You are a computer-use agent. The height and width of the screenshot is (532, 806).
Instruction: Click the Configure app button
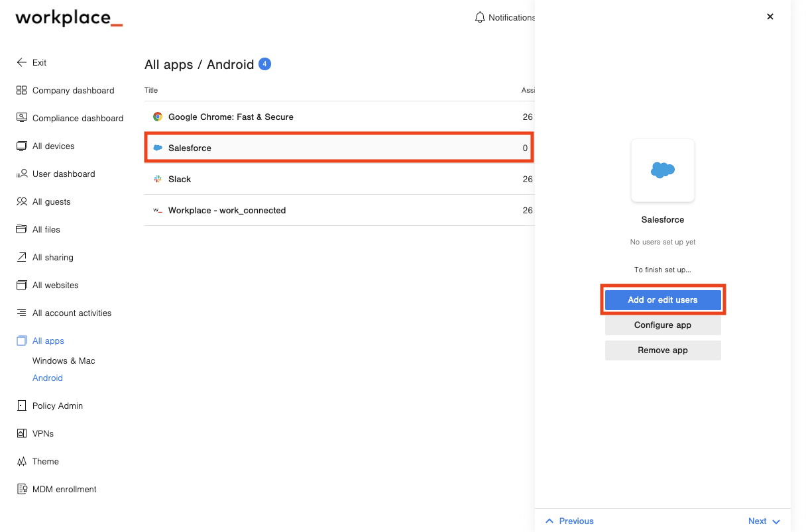coord(663,325)
